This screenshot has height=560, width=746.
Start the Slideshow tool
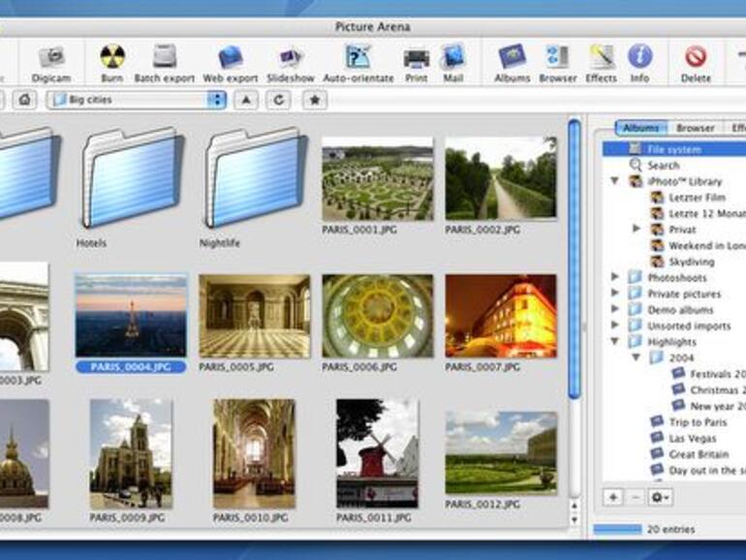pyautogui.click(x=291, y=58)
